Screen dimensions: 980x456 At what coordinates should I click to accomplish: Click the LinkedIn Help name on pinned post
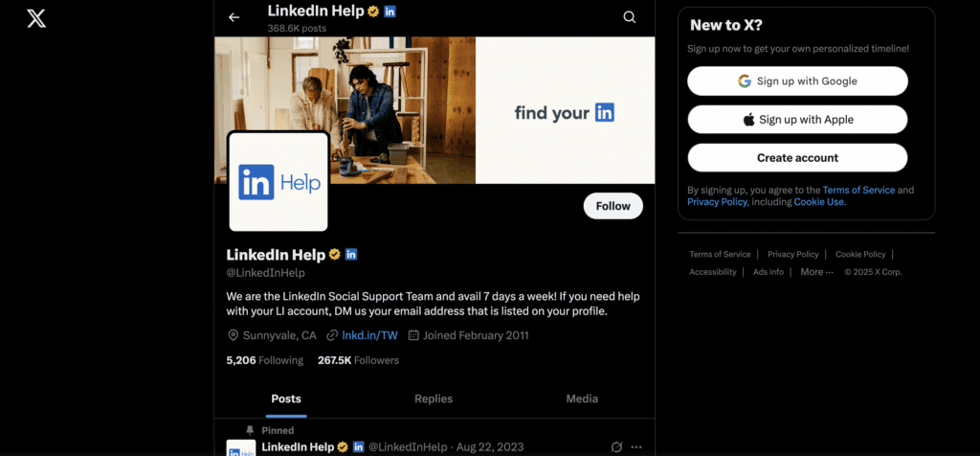click(x=299, y=447)
